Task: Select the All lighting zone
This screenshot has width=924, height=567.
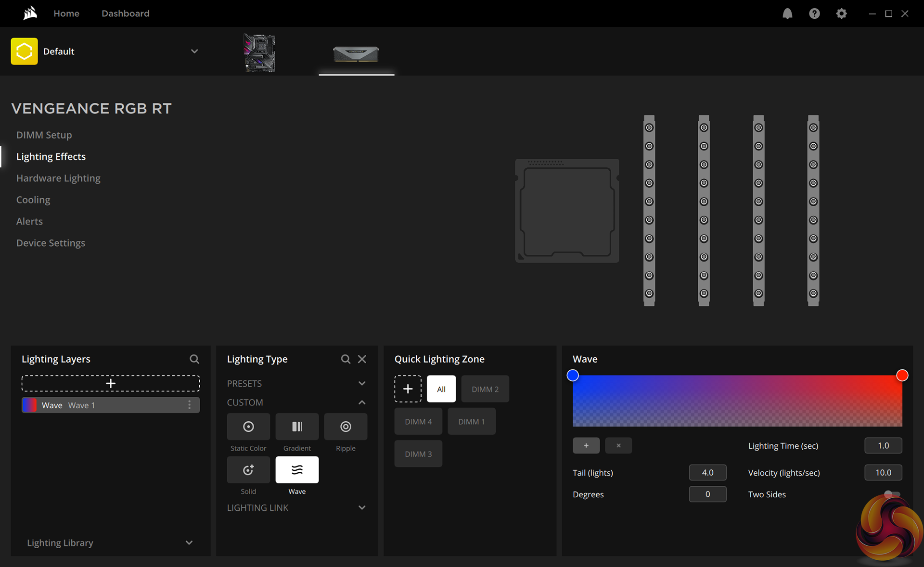Action: [x=441, y=389]
